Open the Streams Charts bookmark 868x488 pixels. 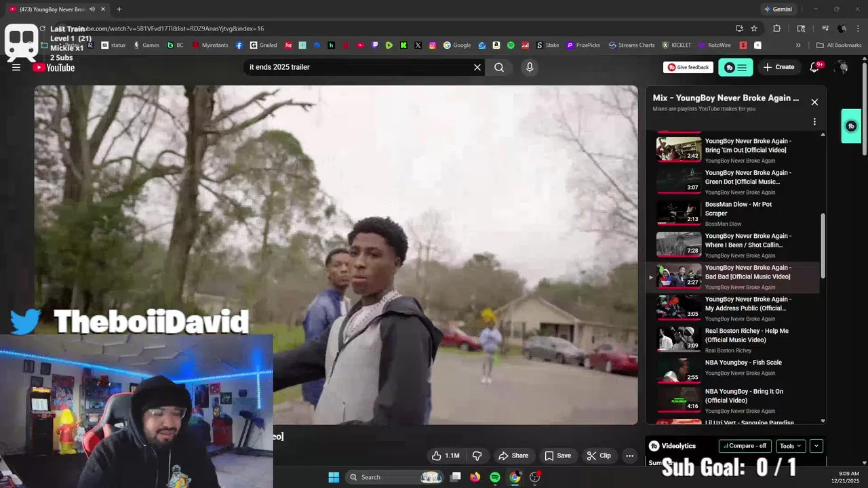[x=631, y=45]
